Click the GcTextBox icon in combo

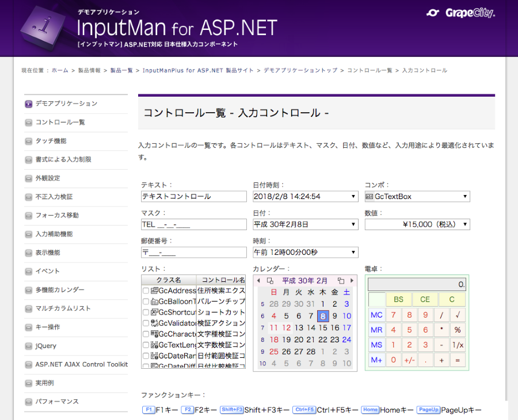[369, 196]
